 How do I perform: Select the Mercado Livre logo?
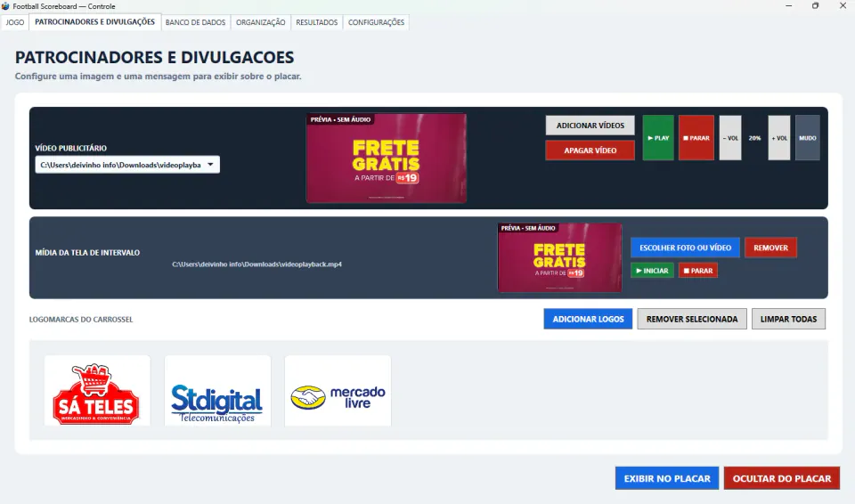pyautogui.click(x=338, y=391)
